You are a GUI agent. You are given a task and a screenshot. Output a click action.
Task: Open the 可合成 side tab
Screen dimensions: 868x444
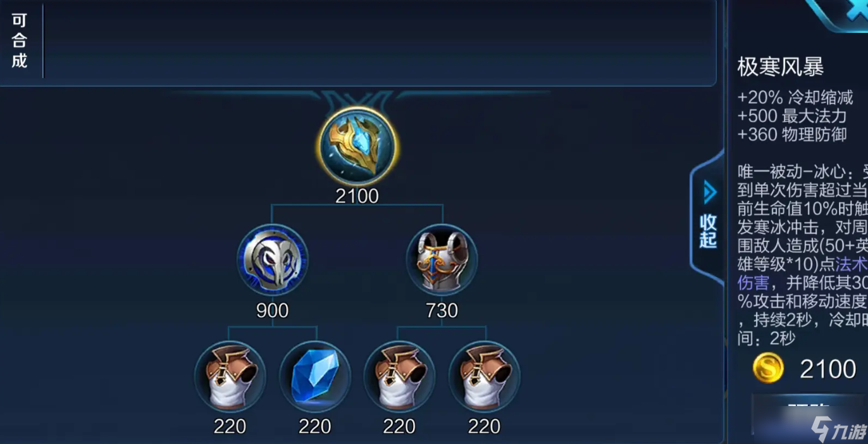coord(20,41)
